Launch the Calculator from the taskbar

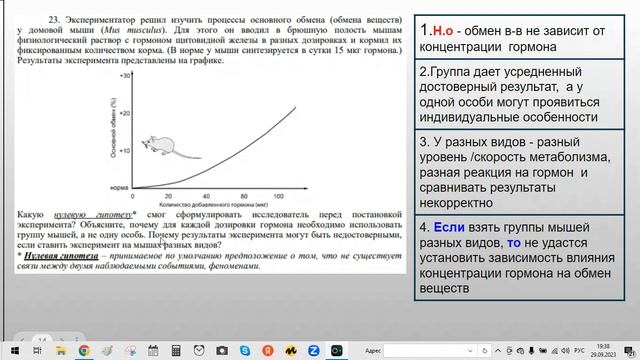click(176, 351)
